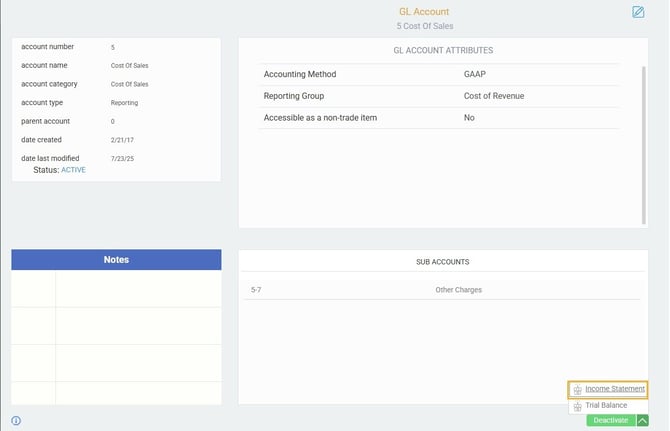Select Trial Balance from the popup menu
The image size is (670, 431).
[606, 405]
